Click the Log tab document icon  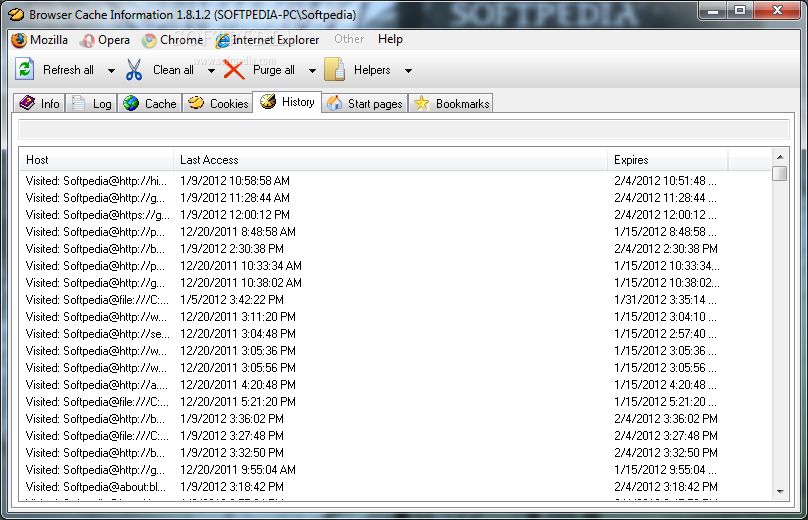point(78,103)
